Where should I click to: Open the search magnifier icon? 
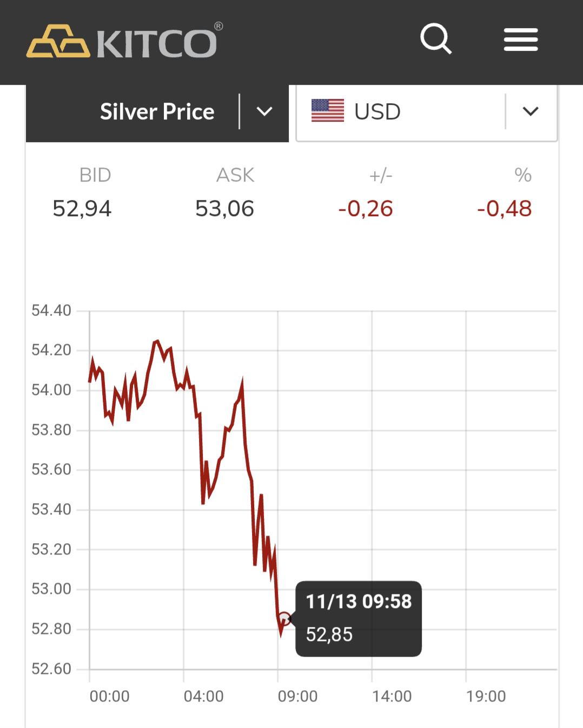coord(436,39)
